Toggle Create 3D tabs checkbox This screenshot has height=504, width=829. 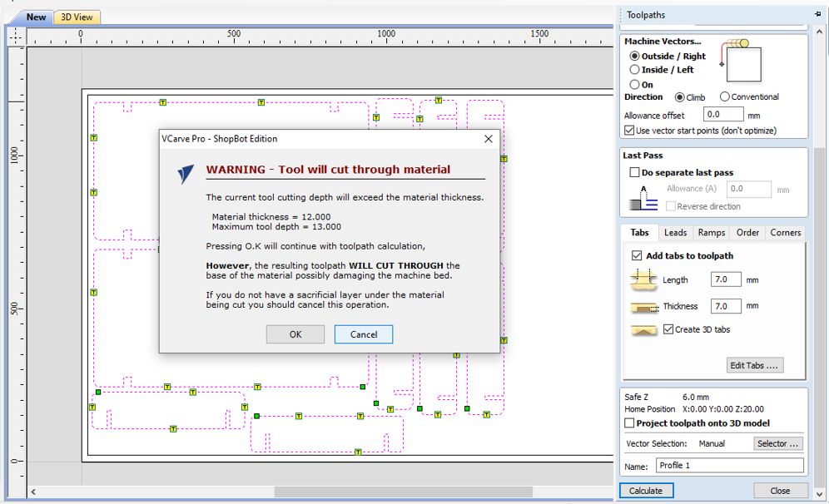[668, 329]
